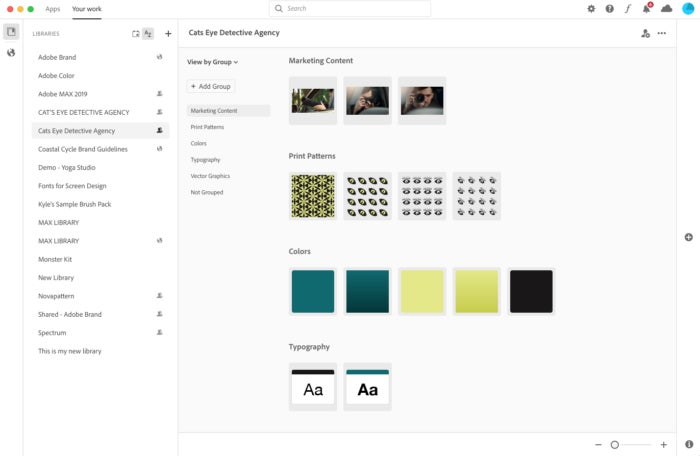The image size is (700, 456).
Task: Open the Libraries panel icon in left rail
Action: (x=11, y=32)
